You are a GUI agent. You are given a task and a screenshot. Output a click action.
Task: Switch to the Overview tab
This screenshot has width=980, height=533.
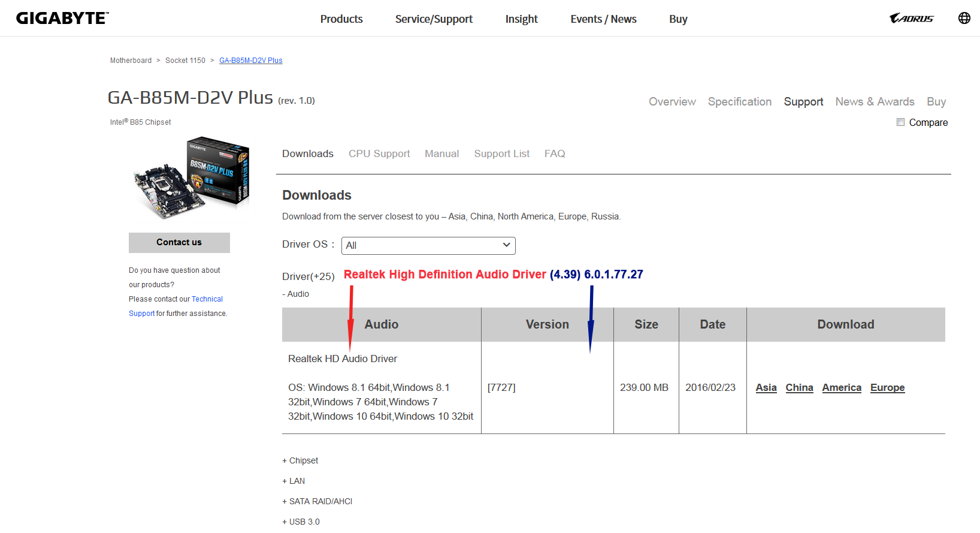point(672,102)
